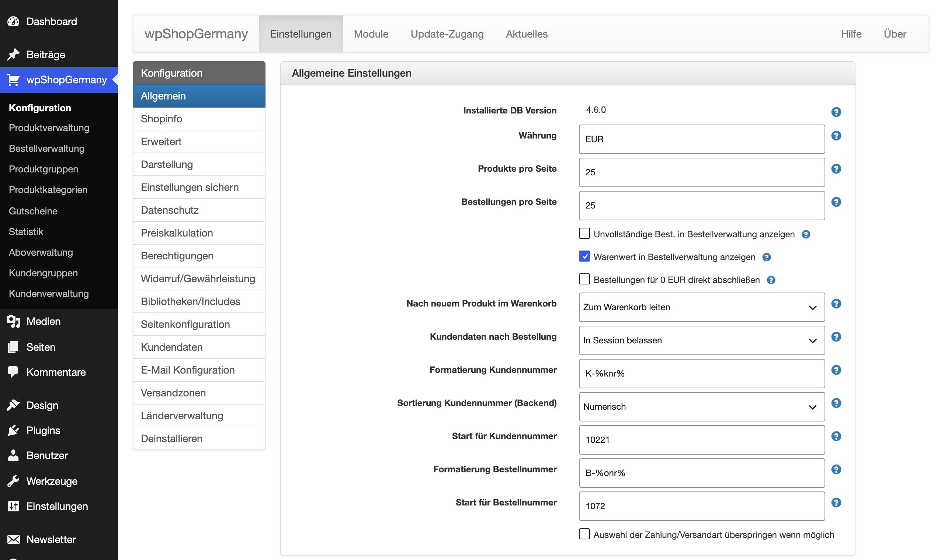Open Versandzonen configuration section
The image size is (944, 560).
tap(199, 393)
